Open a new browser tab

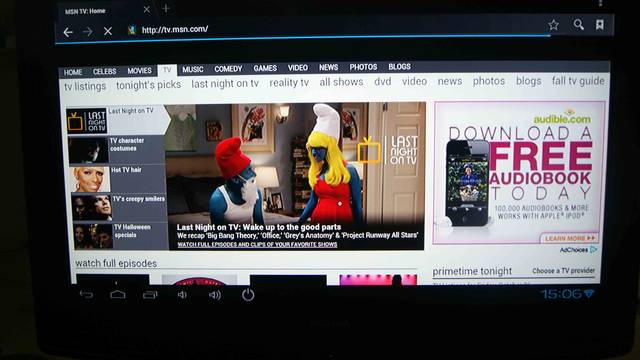pyautogui.click(x=166, y=9)
